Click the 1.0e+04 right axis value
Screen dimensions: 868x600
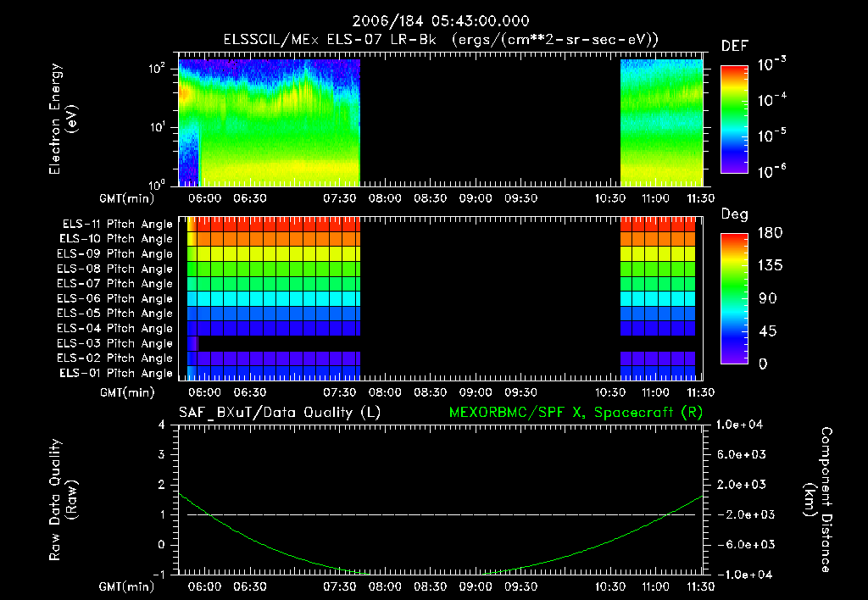click(x=739, y=425)
